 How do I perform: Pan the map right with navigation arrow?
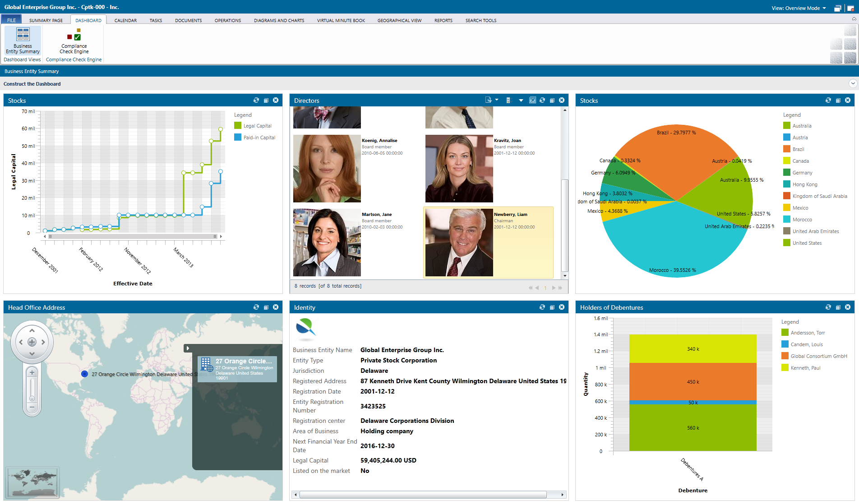[x=43, y=342]
